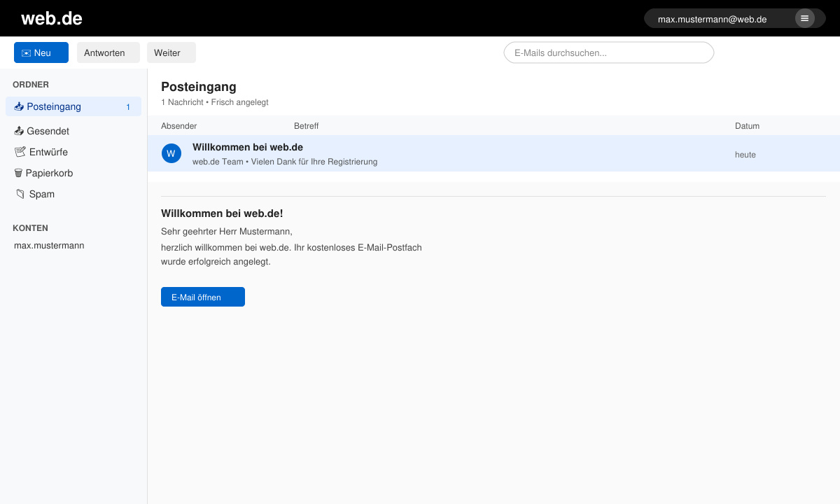Click the preview heading Willkommen bei web.de!
Screen dimensions: 840x504
[222, 213]
